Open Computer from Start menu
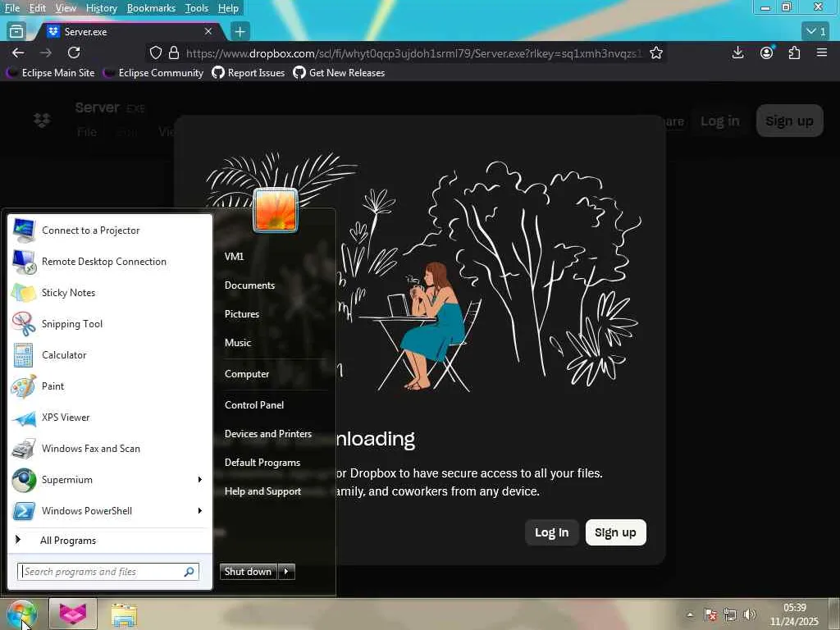This screenshot has width=840, height=630. pyautogui.click(x=246, y=374)
